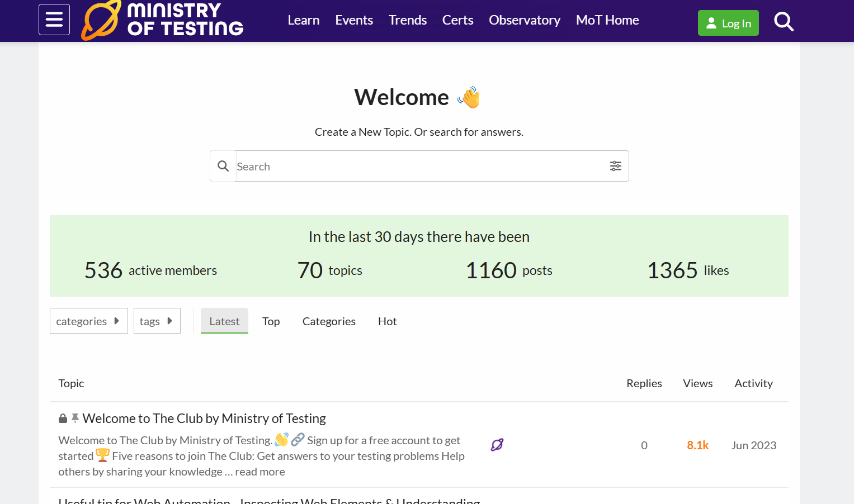Open the Welcome to The Club topic
This screenshot has width=854, height=504.
pos(204,418)
